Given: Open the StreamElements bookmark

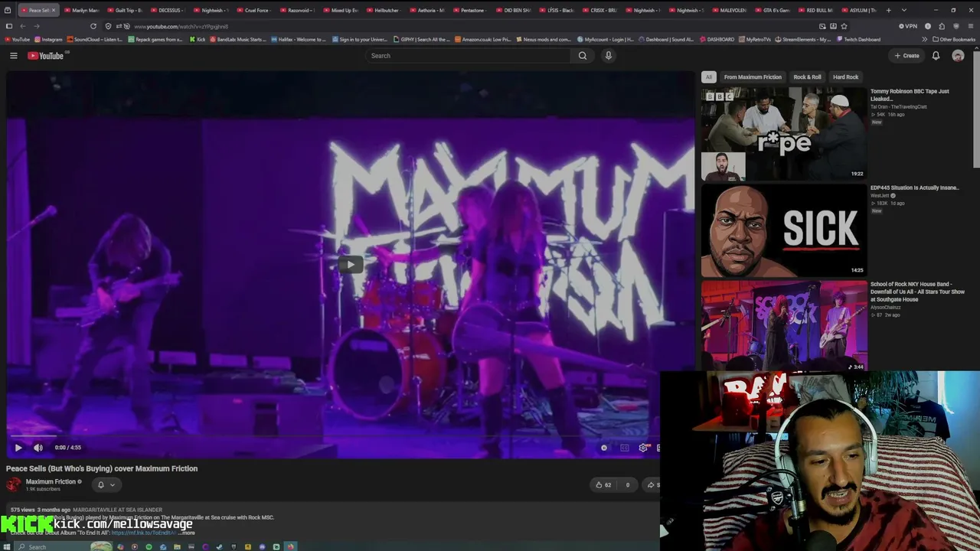Looking at the screenshot, I should (x=803, y=39).
